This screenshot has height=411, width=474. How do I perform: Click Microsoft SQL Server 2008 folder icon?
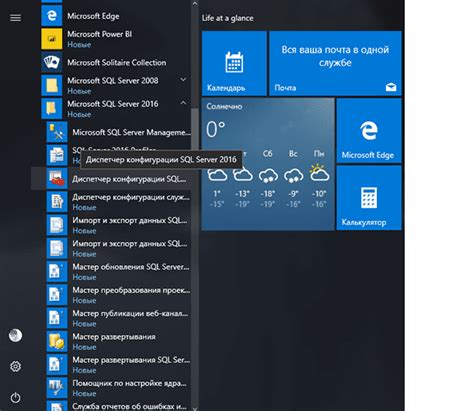(x=52, y=85)
